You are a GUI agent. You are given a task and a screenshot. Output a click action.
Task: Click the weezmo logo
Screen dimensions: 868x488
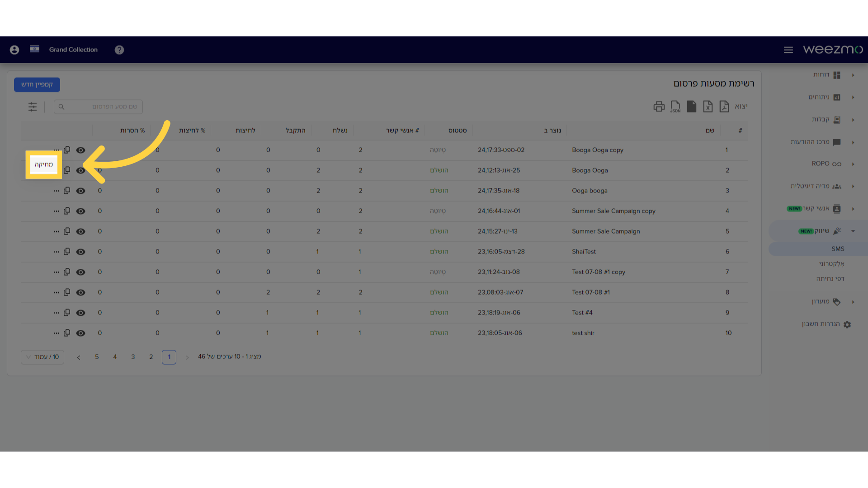click(x=833, y=49)
